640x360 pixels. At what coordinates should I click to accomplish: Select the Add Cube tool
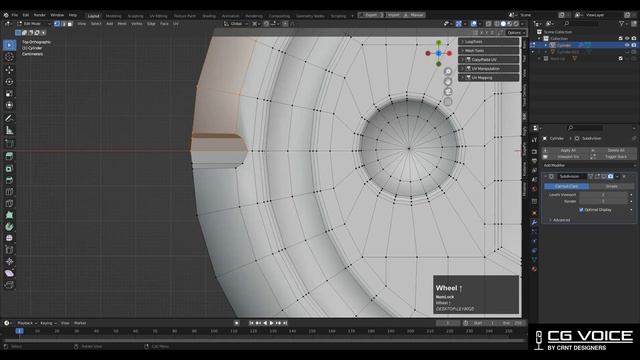click(x=9, y=143)
